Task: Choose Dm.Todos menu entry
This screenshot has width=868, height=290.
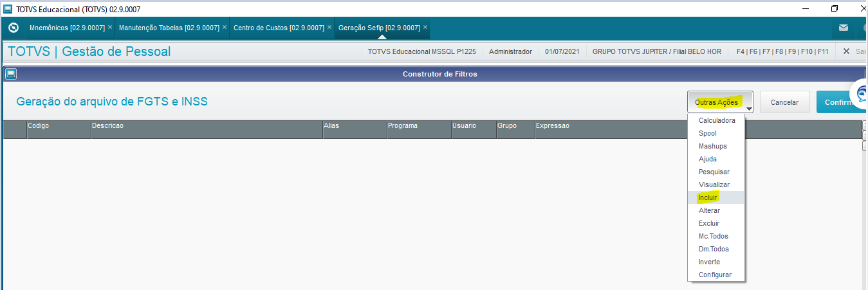Action: coord(716,249)
